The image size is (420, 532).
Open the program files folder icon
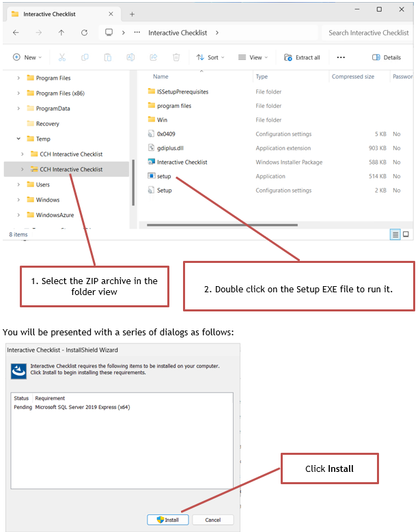[x=152, y=106]
